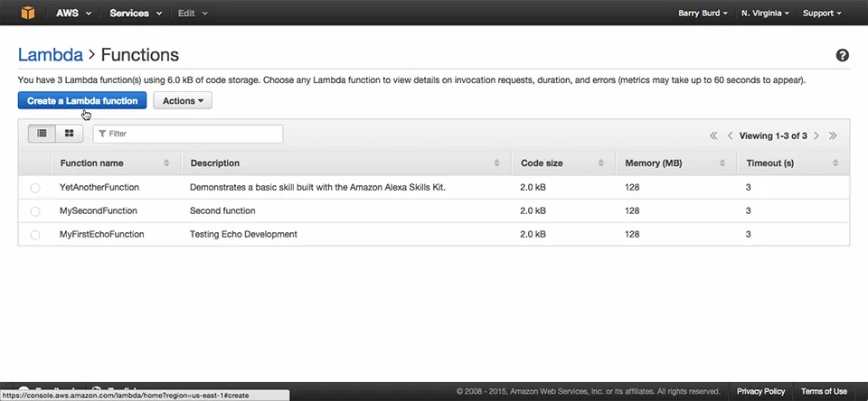Viewport: 868px width, 401px height.
Task: Sort by Memory (MB) column arrows
Action: 722,163
